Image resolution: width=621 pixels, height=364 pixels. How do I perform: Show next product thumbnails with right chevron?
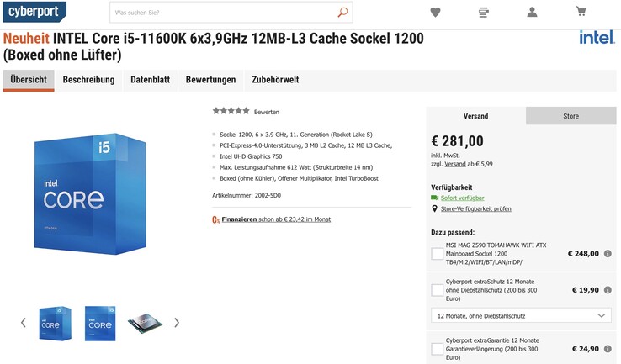click(x=177, y=323)
